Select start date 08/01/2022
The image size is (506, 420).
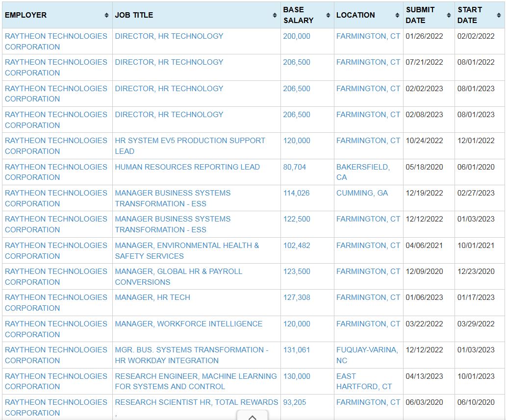[x=476, y=62]
